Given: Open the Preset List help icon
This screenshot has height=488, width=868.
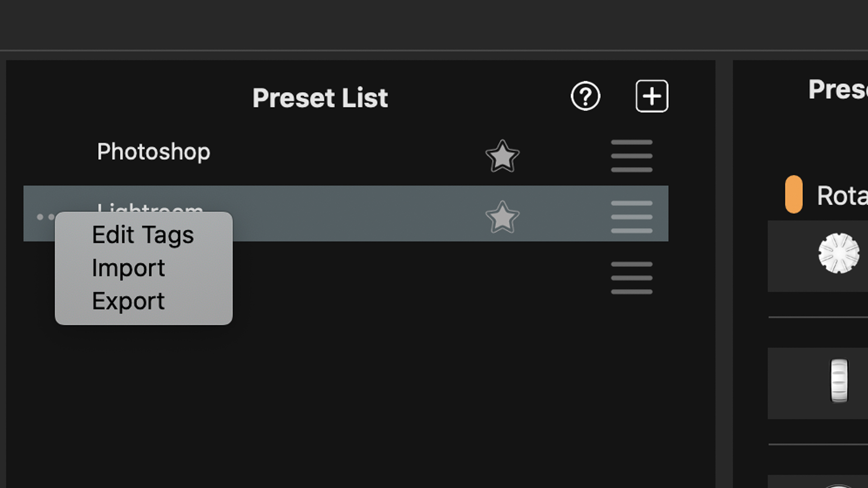Looking at the screenshot, I should click(x=585, y=96).
